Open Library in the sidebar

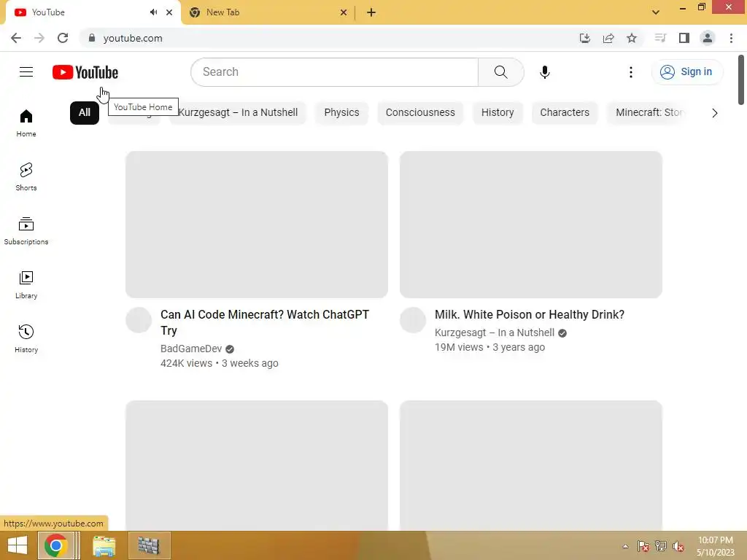[x=26, y=285]
